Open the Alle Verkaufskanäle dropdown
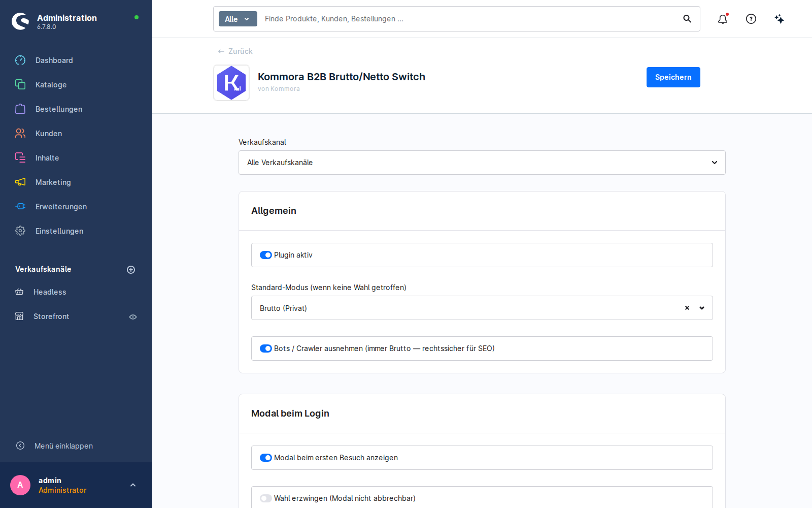 (482, 163)
